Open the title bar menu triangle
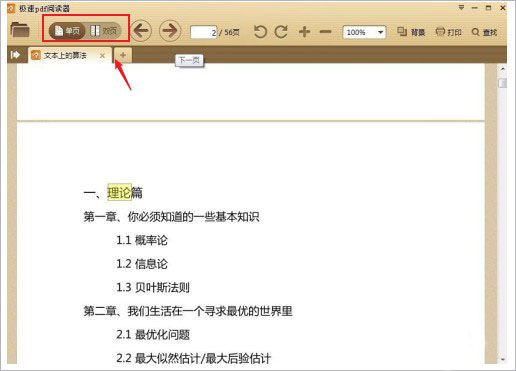The image size is (516, 371). tap(461, 7)
